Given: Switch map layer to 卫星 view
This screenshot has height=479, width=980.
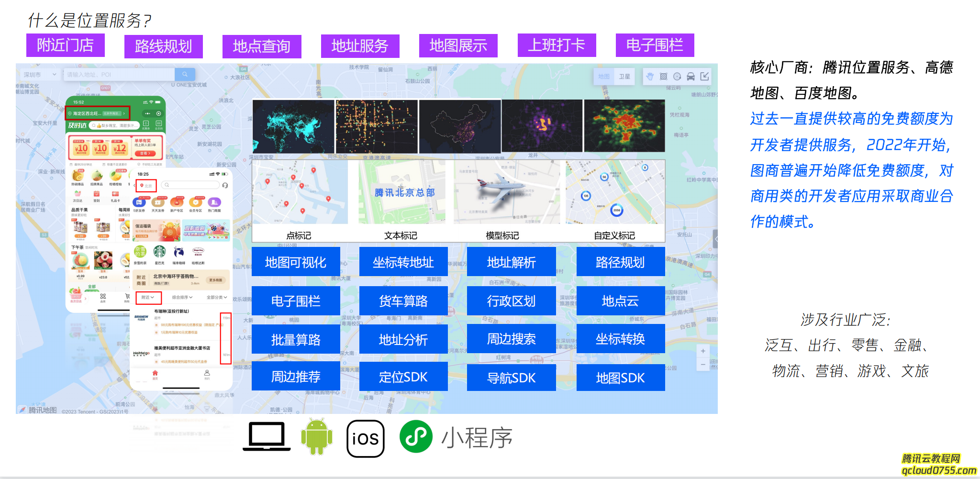Looking at the screenshot, I should [624, 77].
